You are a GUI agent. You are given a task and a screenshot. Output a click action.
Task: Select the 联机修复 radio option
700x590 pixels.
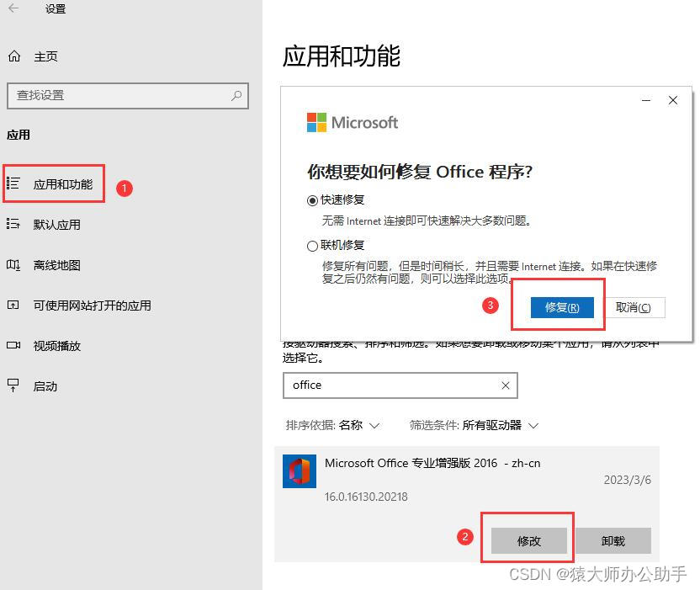312,246
